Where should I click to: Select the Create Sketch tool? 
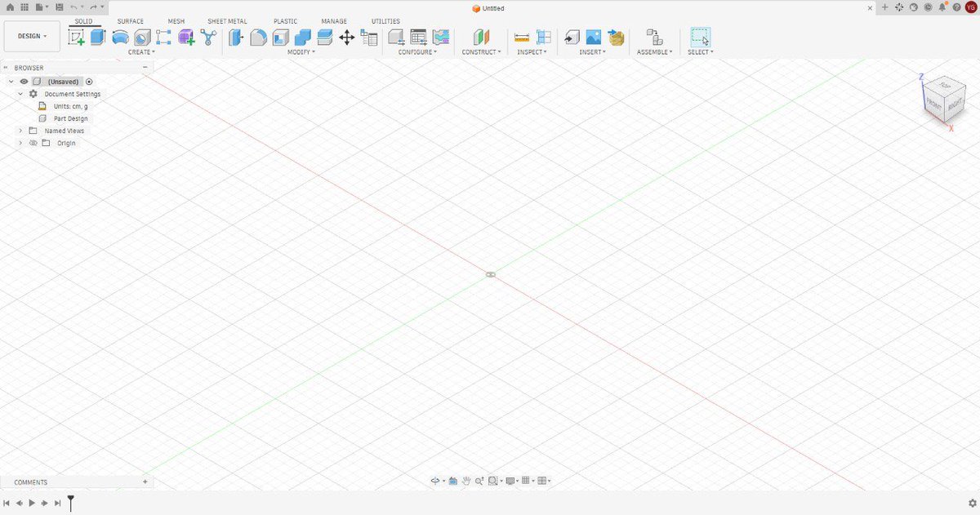click(x=77, y=37)
